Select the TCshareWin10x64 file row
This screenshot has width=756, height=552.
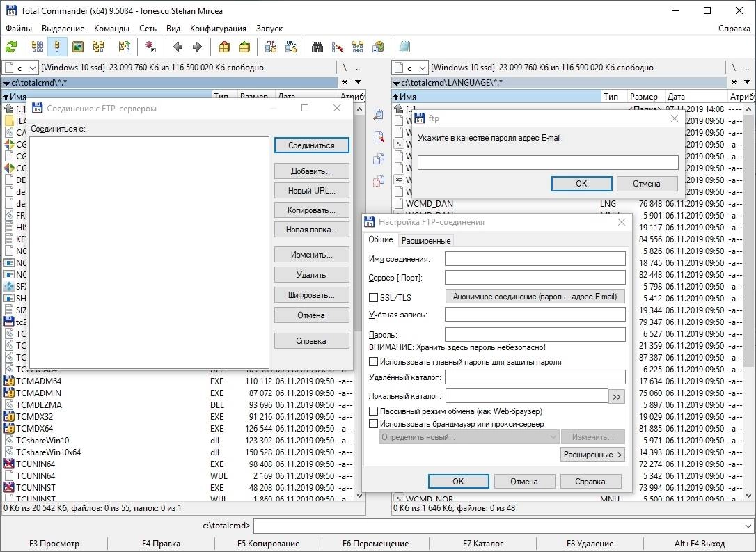(178, 452)
